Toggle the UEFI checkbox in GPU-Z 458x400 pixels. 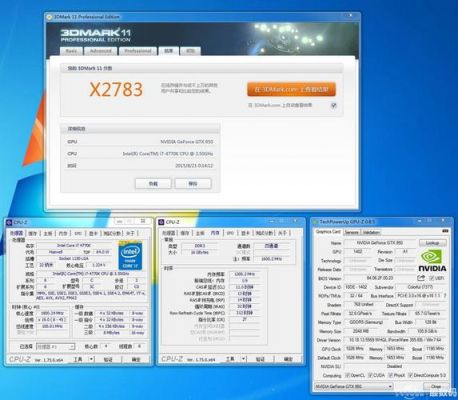[x=432, y=278]
